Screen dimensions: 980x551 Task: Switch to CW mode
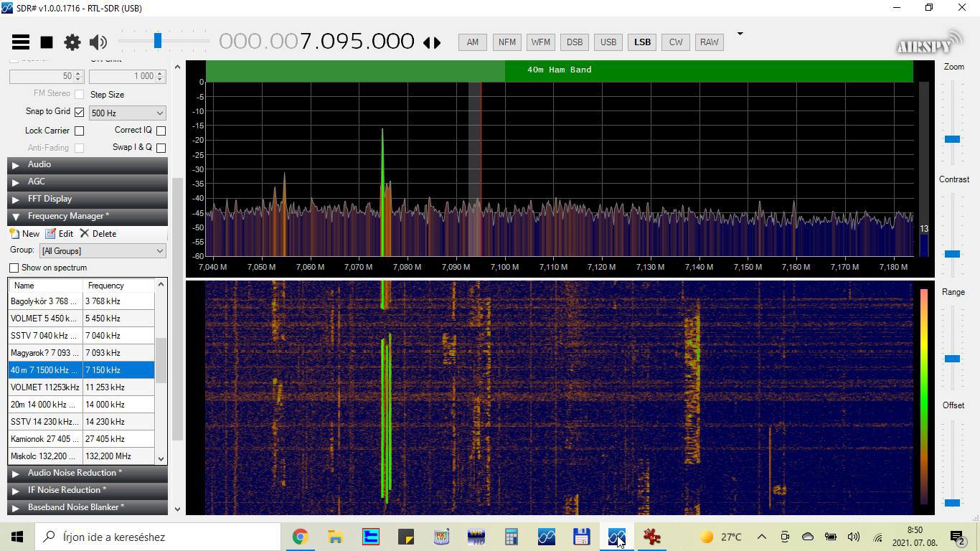(676, 42)
